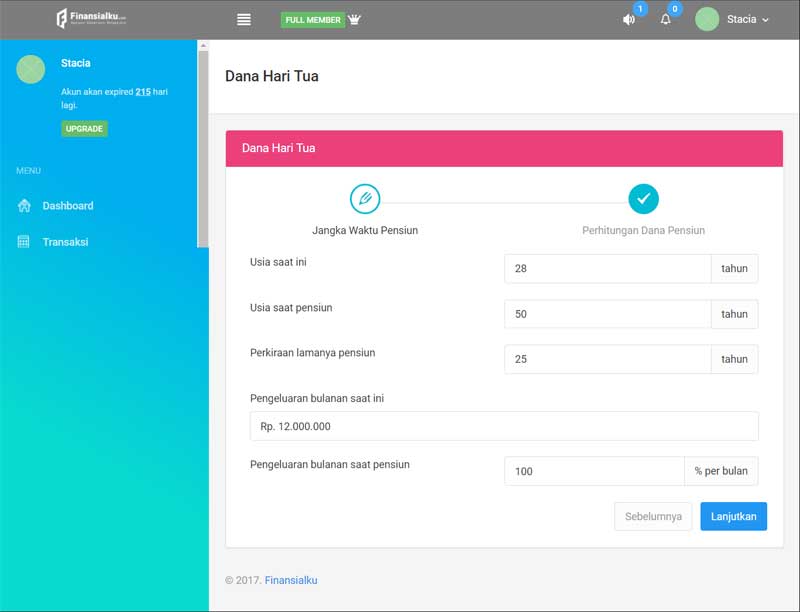The height and width of the screenshot is (612, 800).
Task: Open the bell notifications icon
Action: [x=665, y=19]
